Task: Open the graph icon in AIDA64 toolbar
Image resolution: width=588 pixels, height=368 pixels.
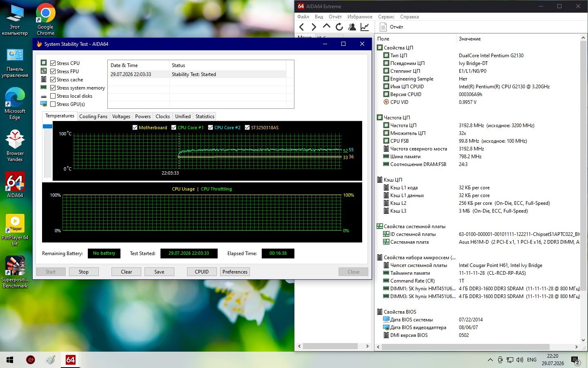Action: (x=365, y=27)
